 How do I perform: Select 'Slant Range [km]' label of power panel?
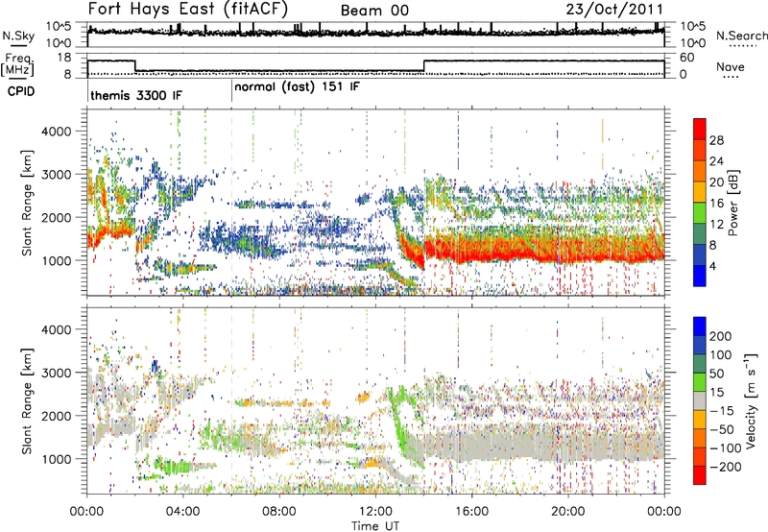coord(27,203)
